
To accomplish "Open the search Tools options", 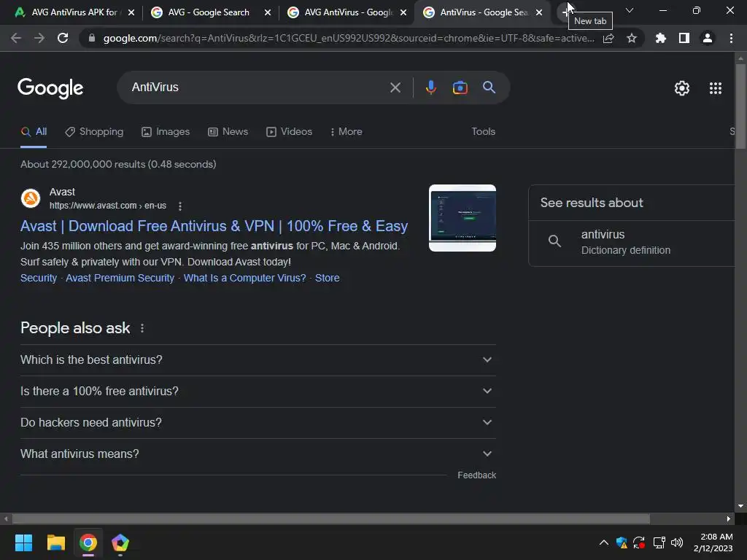I will [x=483, y=132].
